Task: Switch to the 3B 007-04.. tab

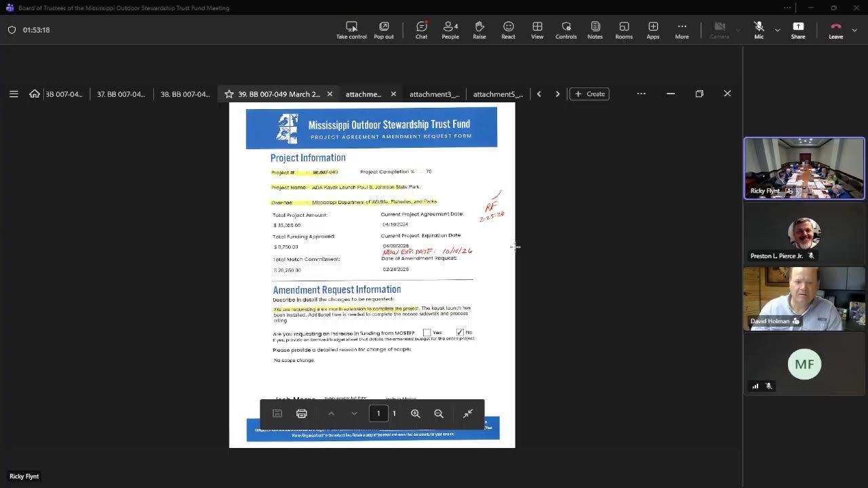Action: click(x=64, y=94)
